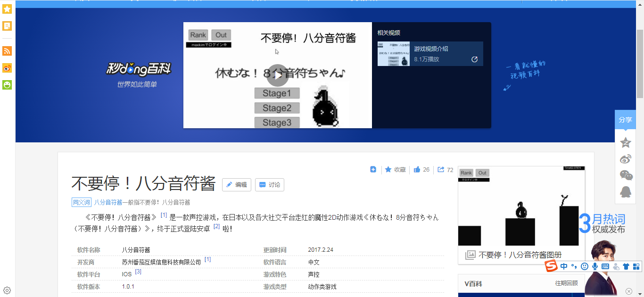
Task: Open the Weibo icon in the left sidebar
Action: tap(7, 68)
